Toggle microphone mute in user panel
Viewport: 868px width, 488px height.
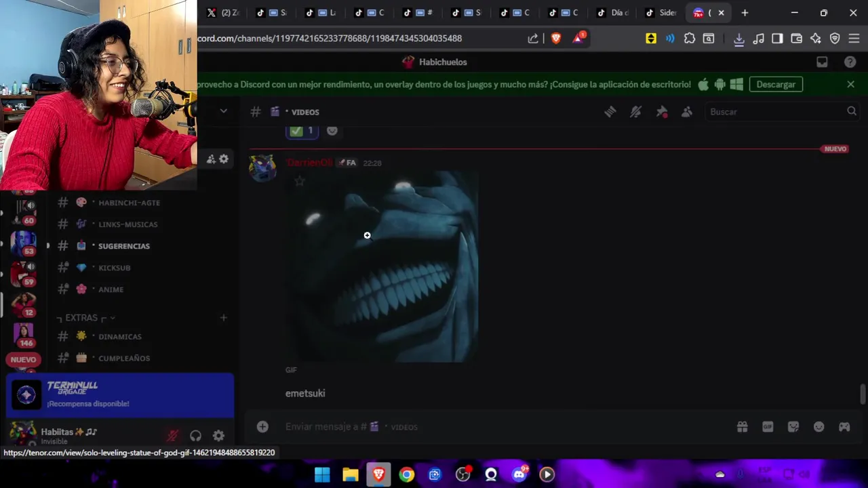pos(172,436)
